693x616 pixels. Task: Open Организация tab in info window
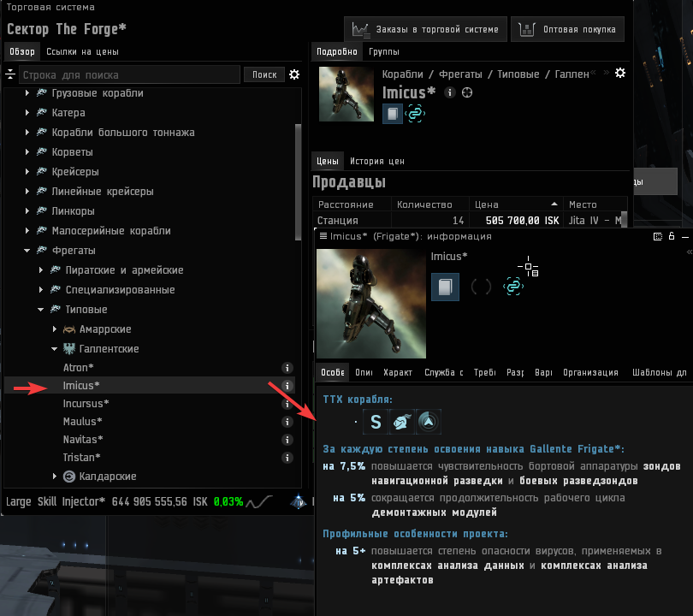point(590,372)
